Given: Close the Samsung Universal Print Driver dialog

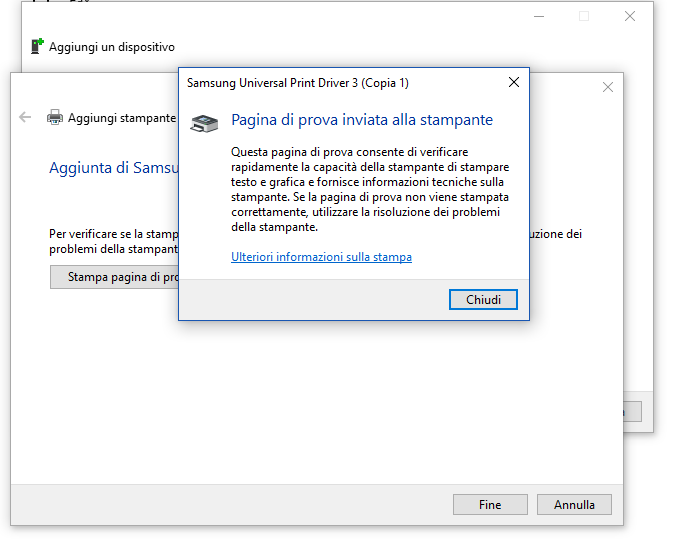Looking at the screenshot, I should (x=513, y=83).
